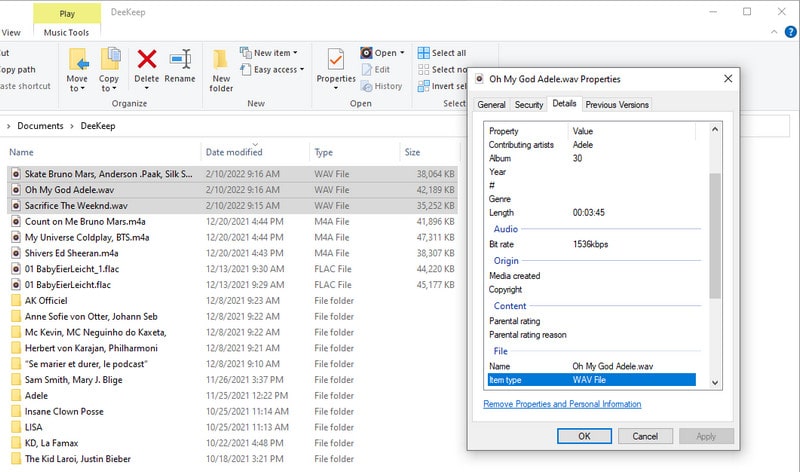Click scroll down arrow in Details list
800x472 pixels.
point(715,382)
